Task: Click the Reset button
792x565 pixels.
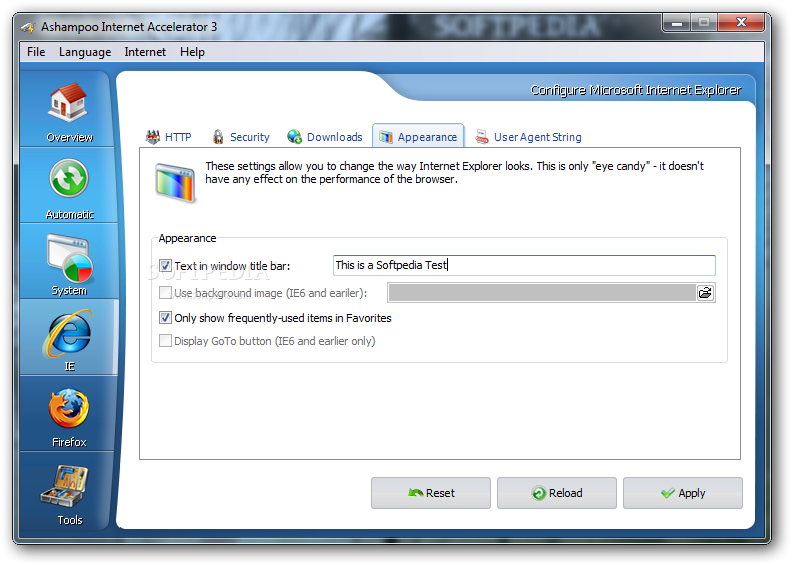Action: [x=431, y=493]
